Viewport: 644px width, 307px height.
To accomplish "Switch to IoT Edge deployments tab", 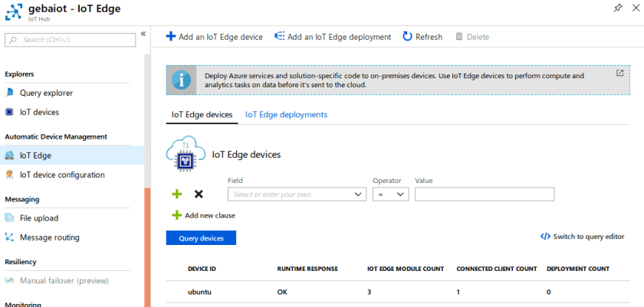I will (286, 115).
